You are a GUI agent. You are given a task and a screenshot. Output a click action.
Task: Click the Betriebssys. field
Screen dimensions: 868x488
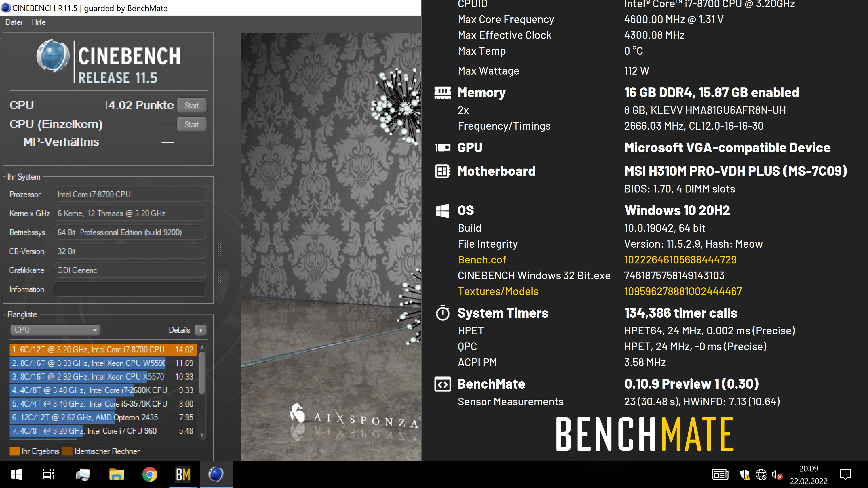[130, 232]
